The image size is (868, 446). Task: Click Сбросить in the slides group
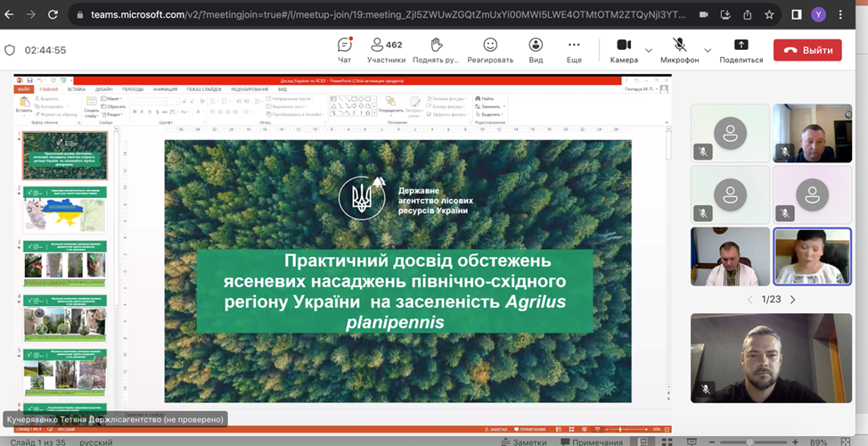point(113,106)
